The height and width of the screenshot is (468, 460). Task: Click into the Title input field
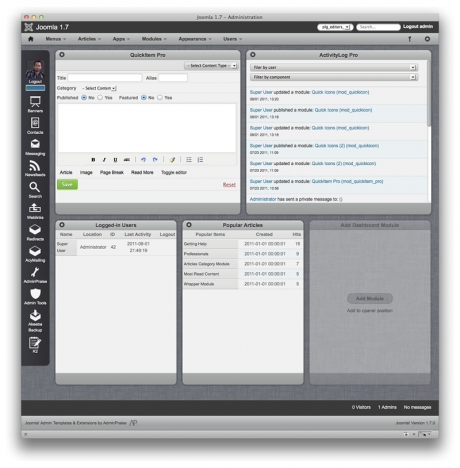click(x=105, y=78)
